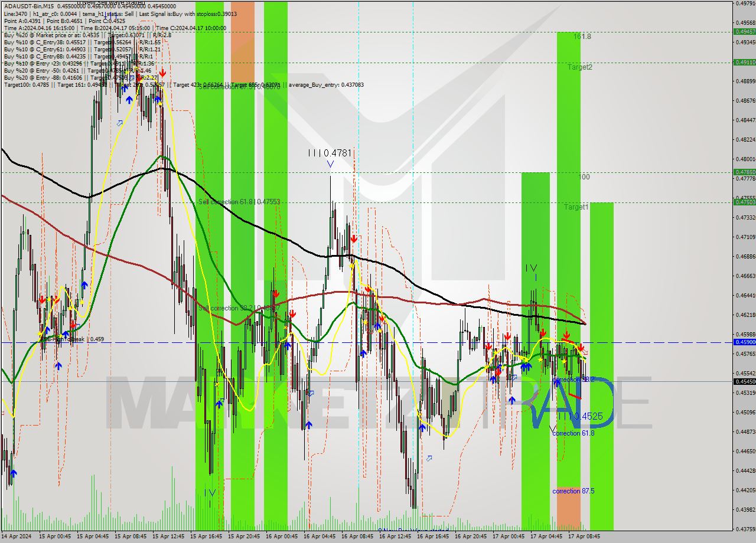Viewport: 756px width, 543px height.
Task: Click the '0.459' price annotation on the left
Action: tap(96, 339)
